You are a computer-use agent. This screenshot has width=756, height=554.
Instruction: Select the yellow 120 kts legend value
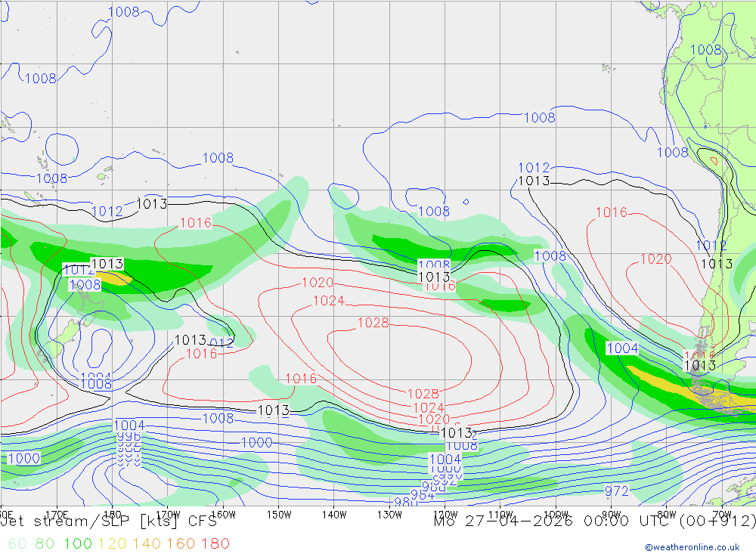pos(112,543)
